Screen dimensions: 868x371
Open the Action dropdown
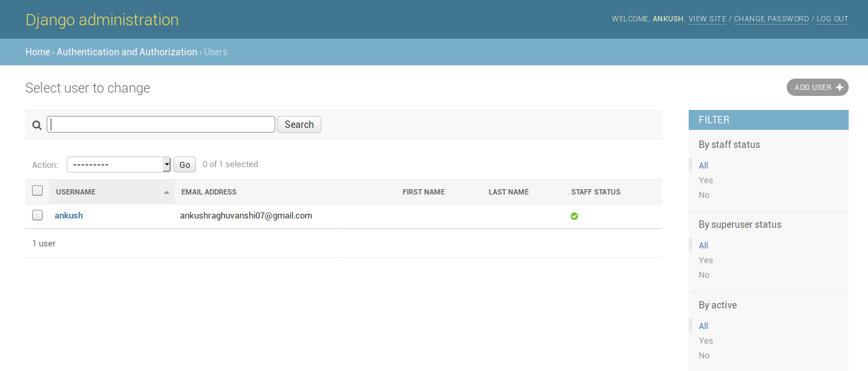(x=119, y=165)
